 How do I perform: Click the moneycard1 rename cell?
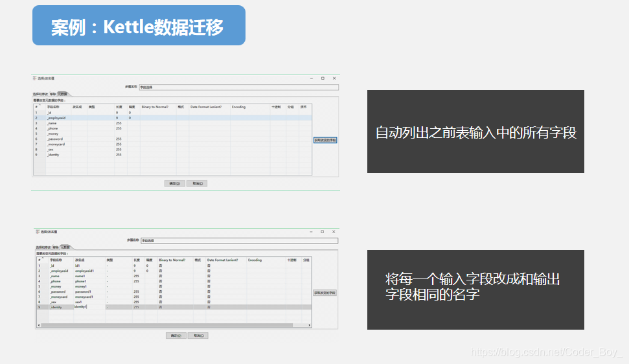tap(84, 297)
